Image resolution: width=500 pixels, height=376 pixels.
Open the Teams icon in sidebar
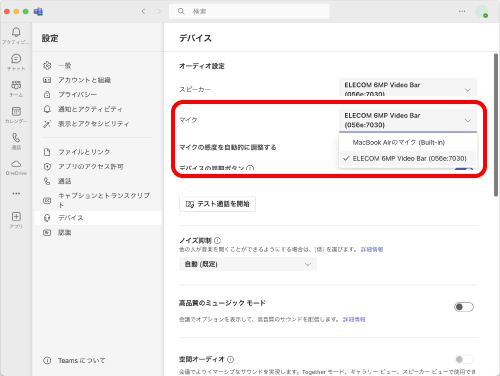pos(16,85)
